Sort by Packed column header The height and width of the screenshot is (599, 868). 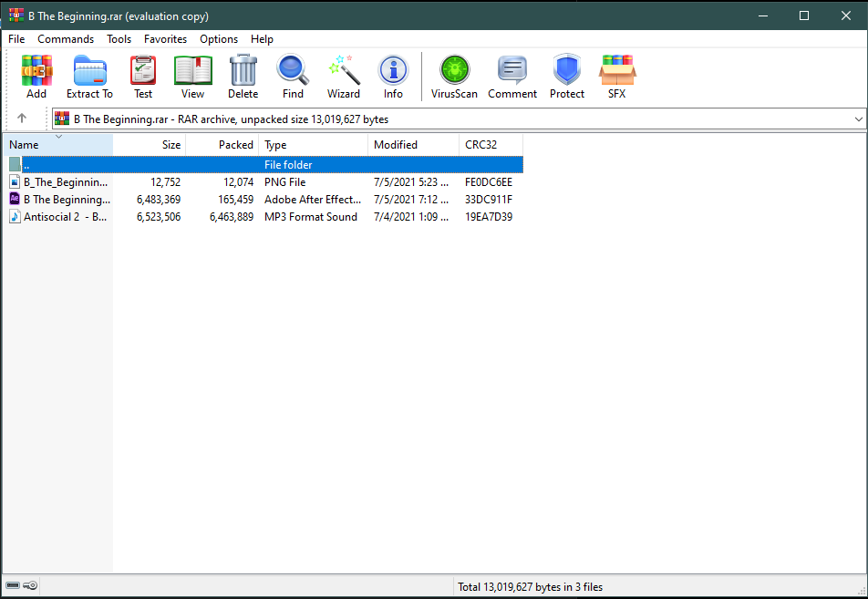point(222,144)
